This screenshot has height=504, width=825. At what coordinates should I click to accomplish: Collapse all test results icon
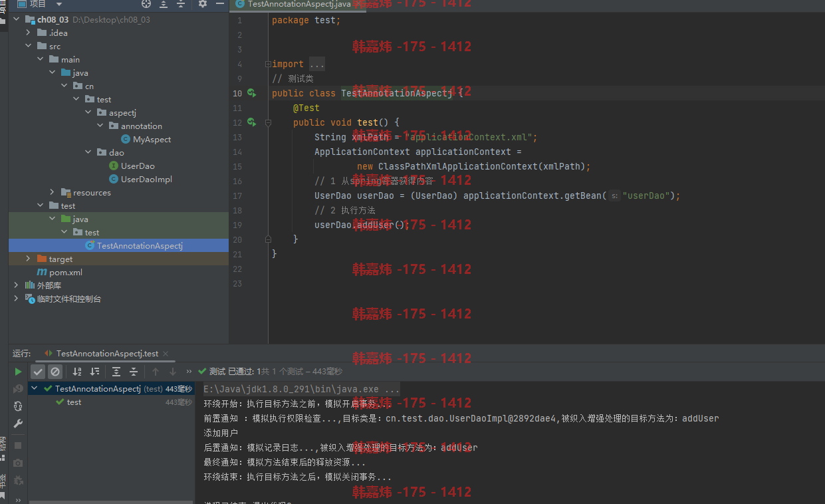click(134, 372)
